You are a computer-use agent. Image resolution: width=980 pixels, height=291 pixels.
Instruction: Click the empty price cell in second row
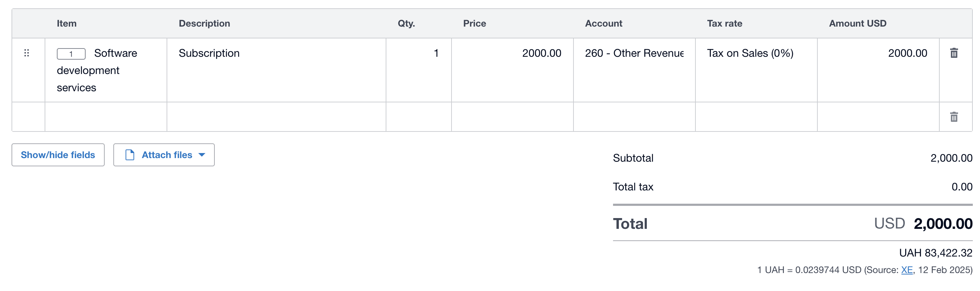pos(512,117)
